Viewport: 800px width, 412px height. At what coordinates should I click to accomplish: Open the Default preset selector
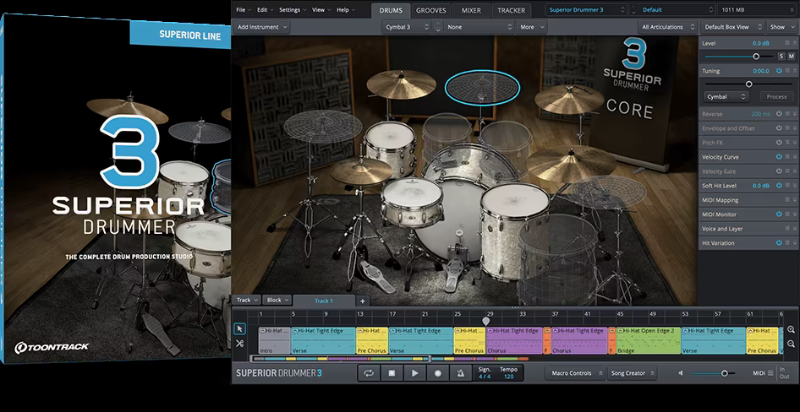coord(677,10)
